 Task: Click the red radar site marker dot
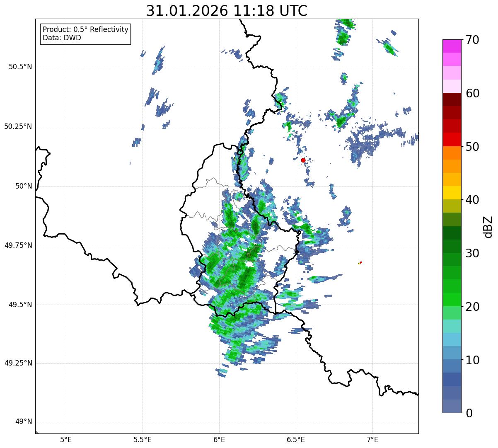tap(303, 160)
